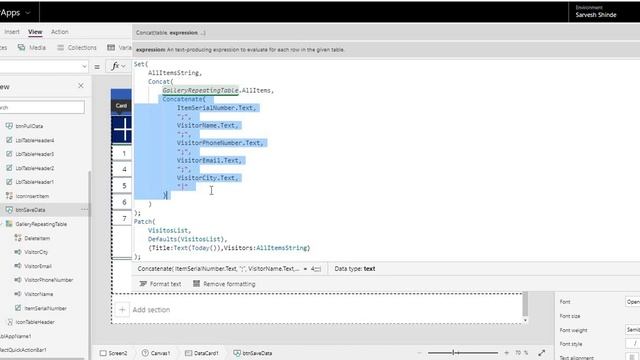Click the LblTableHeader3 label icon
This screenshot has height=360, width=640.
tap(9, 154)
